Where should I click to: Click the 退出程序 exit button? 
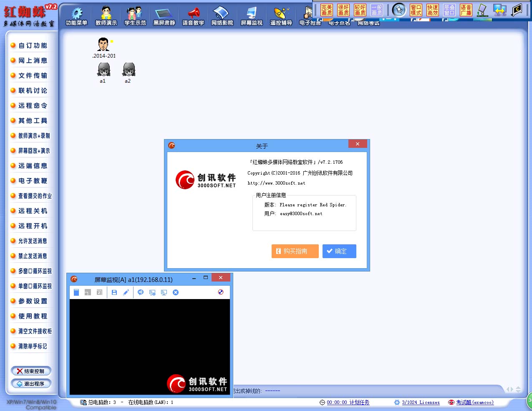pos(31,383)
